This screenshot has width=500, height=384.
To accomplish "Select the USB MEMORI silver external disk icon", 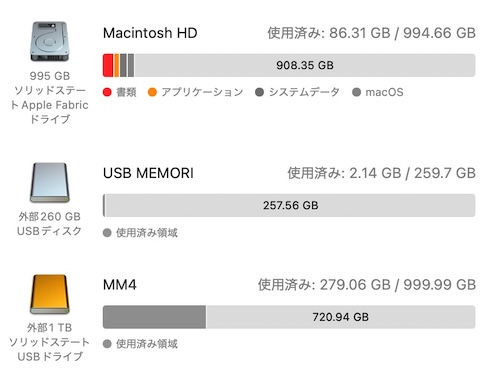I will 50,182.
